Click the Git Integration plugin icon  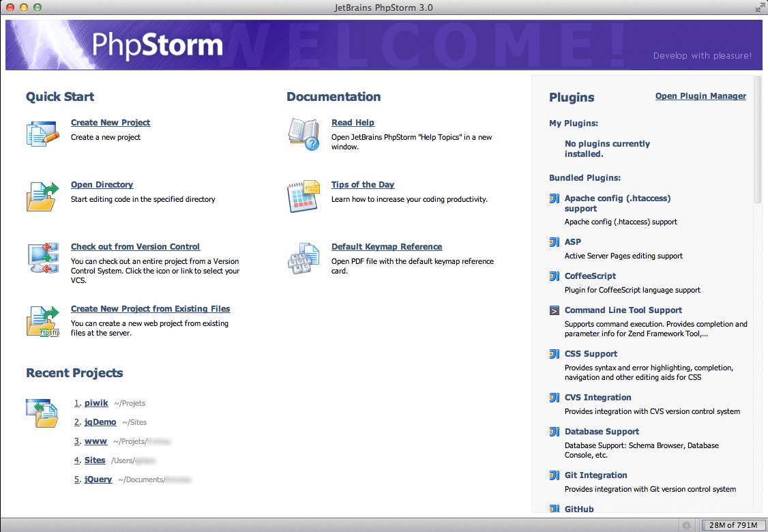[554, 475]
